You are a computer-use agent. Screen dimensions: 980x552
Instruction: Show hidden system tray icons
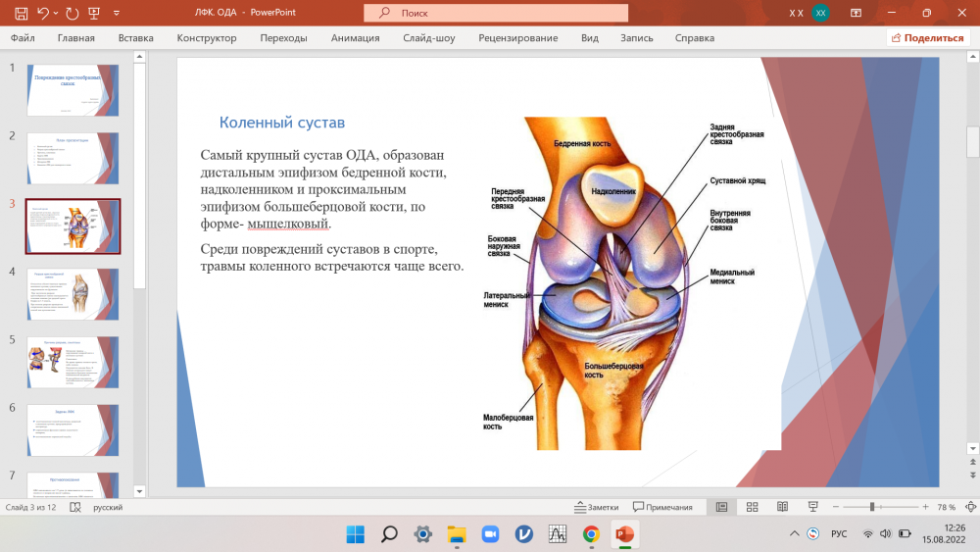795,534
